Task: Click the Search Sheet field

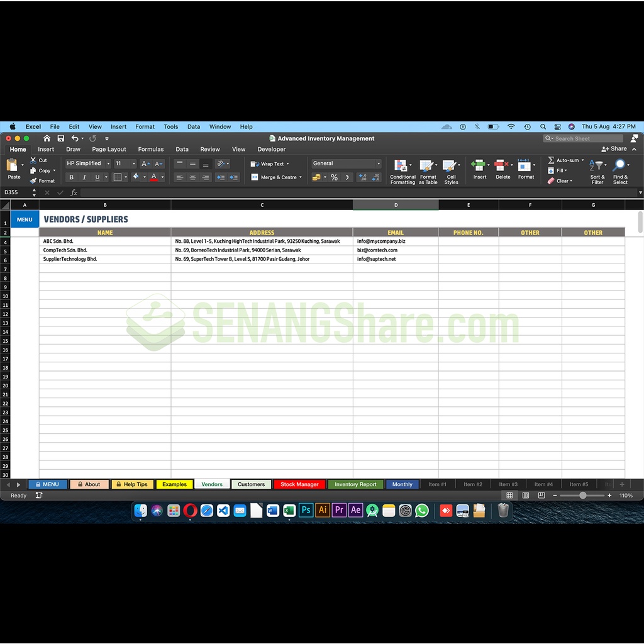Action: [583, 138]
